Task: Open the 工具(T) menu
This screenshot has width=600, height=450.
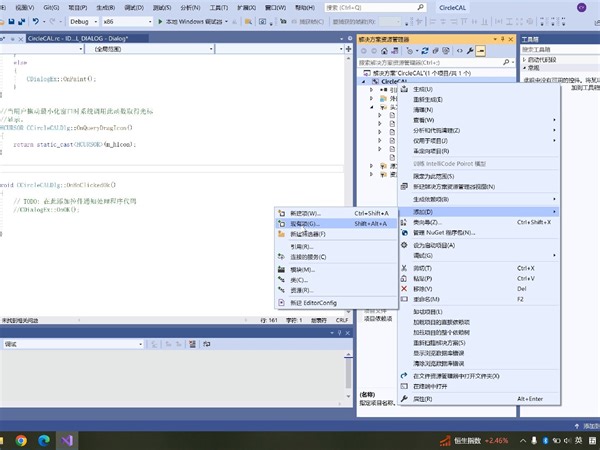Action: [x=219, y=7]
